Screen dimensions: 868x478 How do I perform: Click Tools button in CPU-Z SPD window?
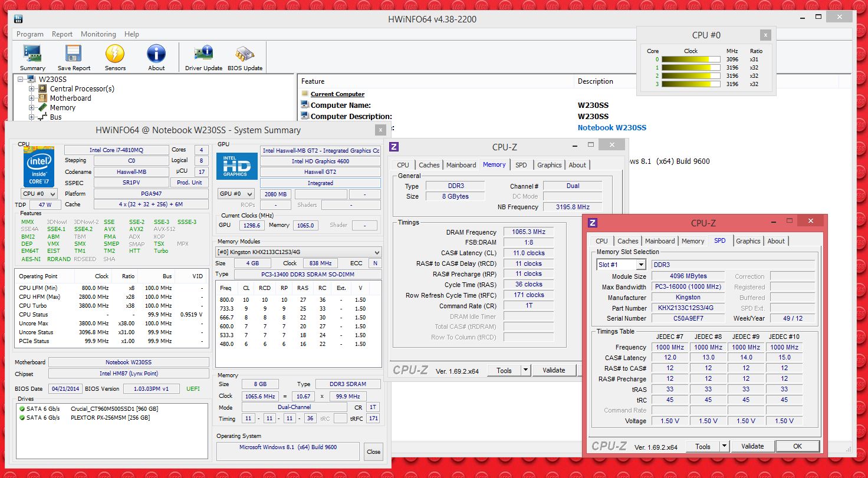703,446
